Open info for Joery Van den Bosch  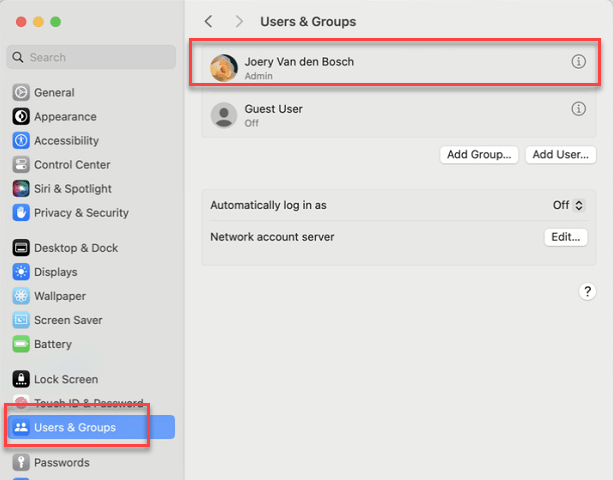click(578, 61)
